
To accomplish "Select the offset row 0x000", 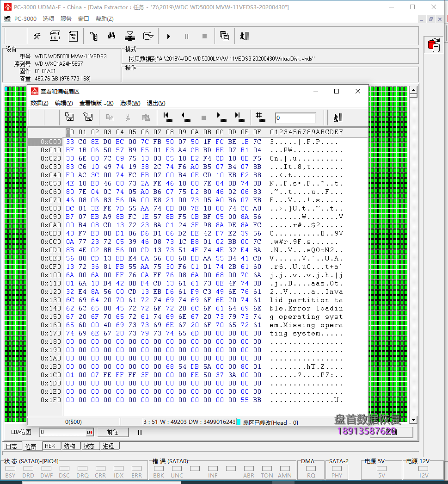I will (45, 142).
